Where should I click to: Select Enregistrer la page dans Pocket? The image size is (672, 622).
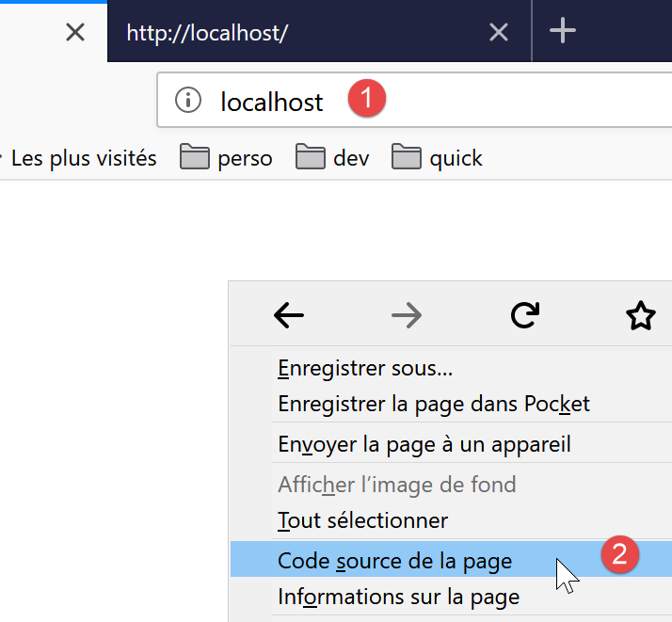[434, 404]
